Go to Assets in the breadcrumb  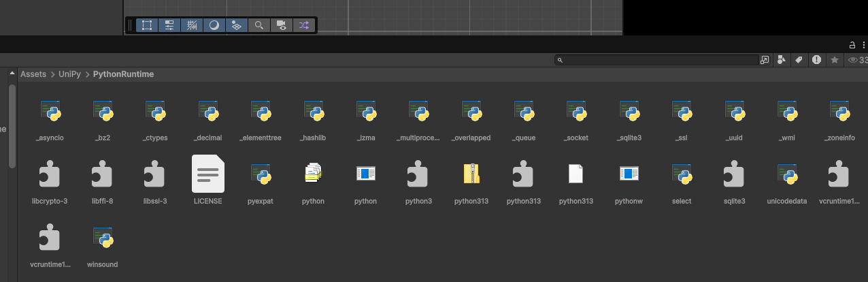pyautogui.click(x=33, y=74)
